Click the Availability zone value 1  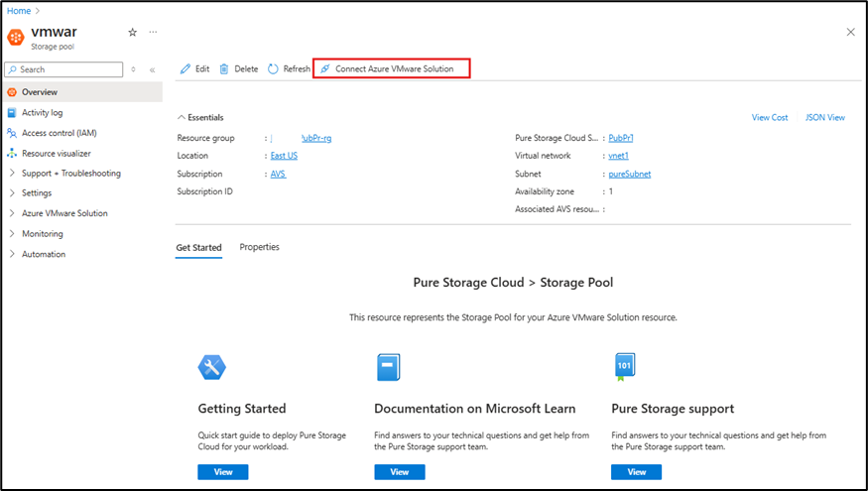(611, 191)
